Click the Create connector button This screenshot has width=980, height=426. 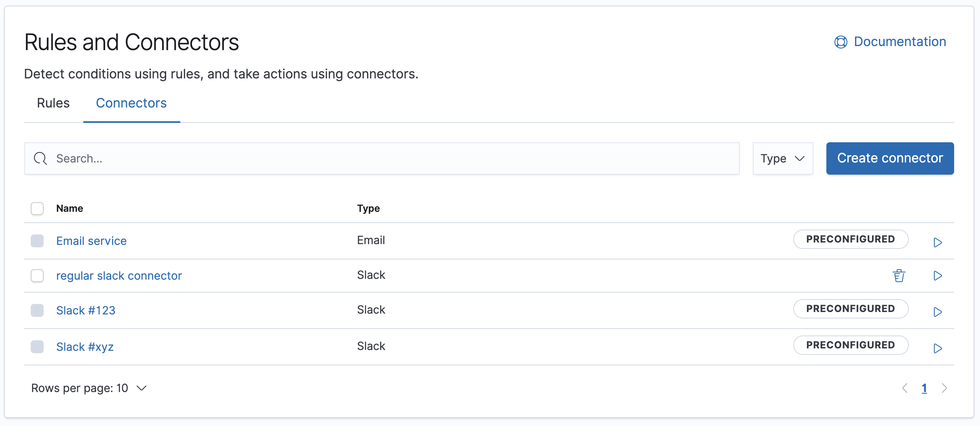[890, 158]
